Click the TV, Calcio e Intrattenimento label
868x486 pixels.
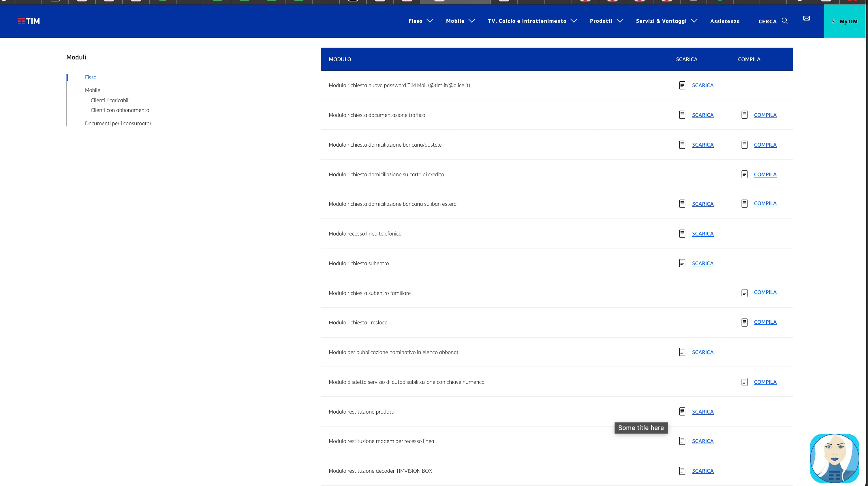pyautogui.click(x=527, y=21)
